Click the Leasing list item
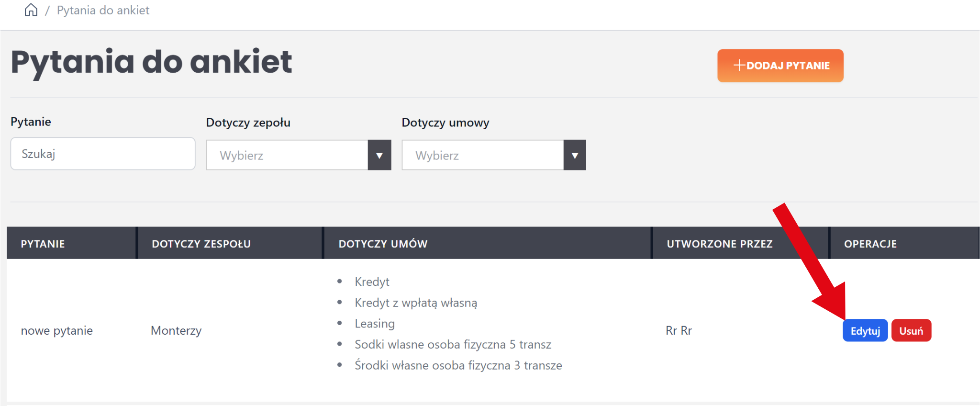Viewport: 980px width, 406px height. pyautogui.click(x=375, y=324)
